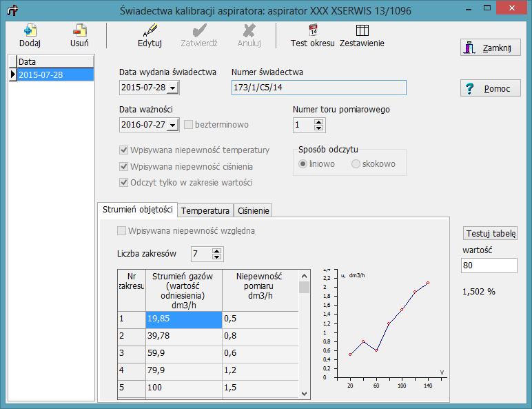Click the row indicator arrow beside 2015-07-28
The width and height of the screenshot is (532, 409).
point(13,74)
